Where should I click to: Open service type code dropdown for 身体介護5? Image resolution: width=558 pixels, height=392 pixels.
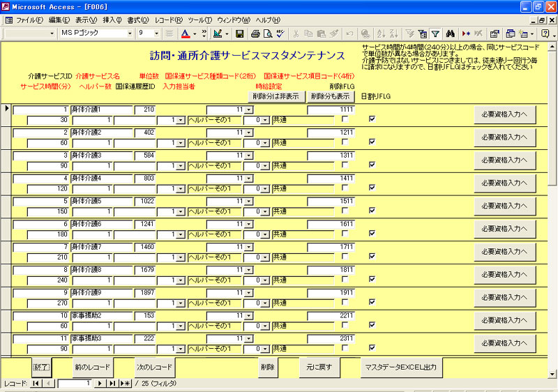point(249,202)
